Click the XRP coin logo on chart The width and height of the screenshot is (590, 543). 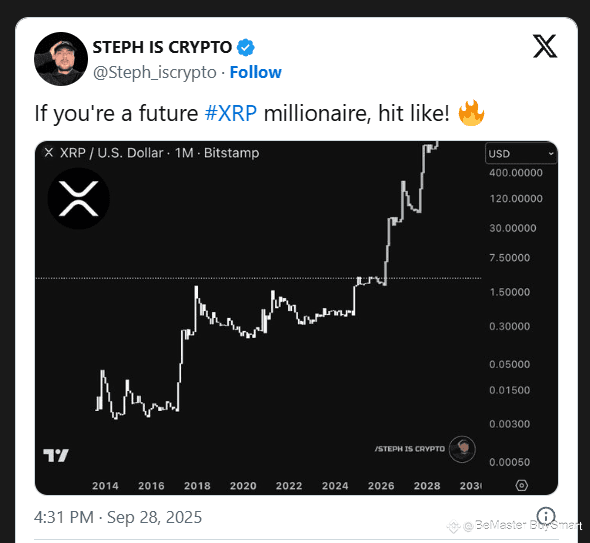click(79, 198)
